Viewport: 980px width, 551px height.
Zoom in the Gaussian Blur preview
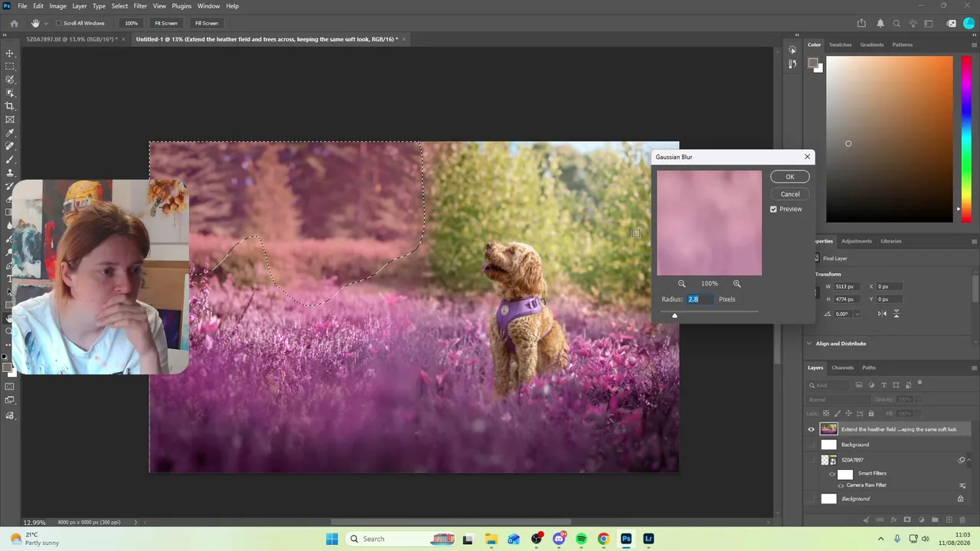pyautogui.click(x=737, y=284)
